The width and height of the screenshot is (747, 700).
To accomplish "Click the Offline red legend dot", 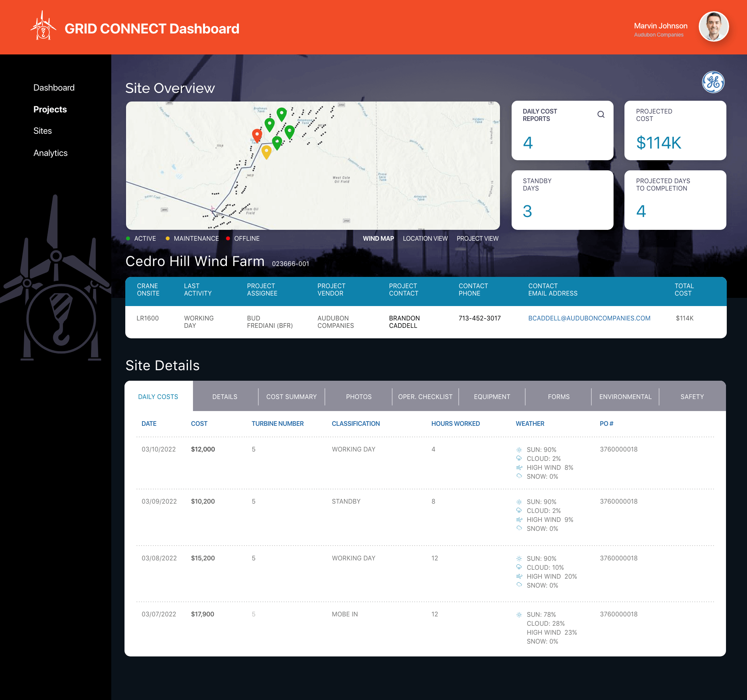I will tap(228, 238).
